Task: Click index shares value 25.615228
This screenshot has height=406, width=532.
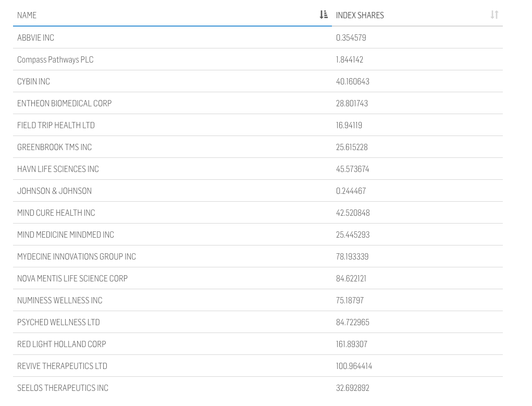Action: click(352, 147)
